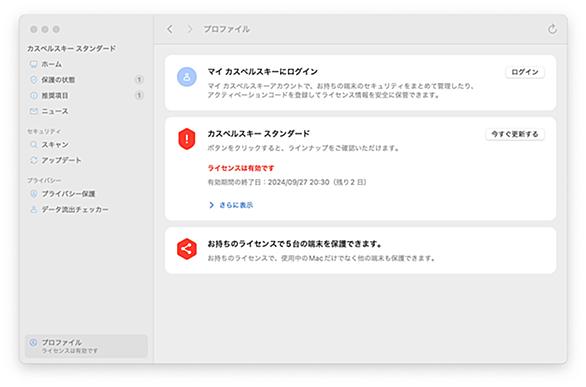Click the ホーム monitor icon in sidebar

click(34, 64)
